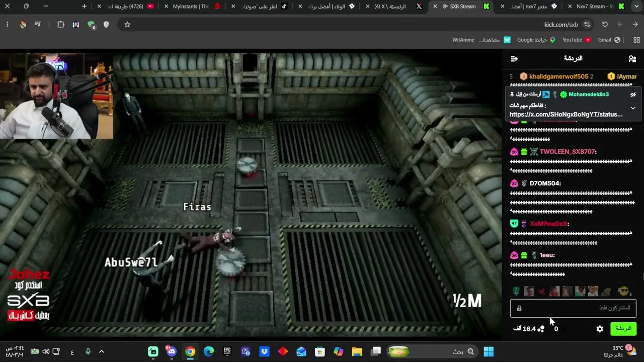
Task: Click khalidgamerwolf505 in the top gifters bar
Action: [x=558, y=76]
